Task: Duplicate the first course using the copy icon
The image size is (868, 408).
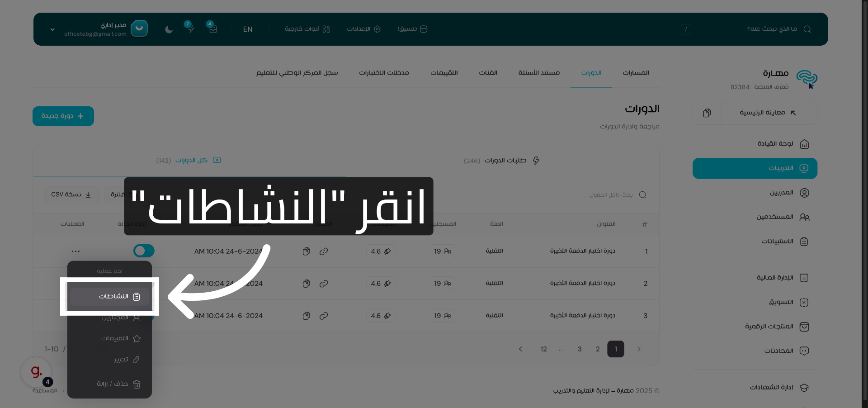Action: (x=307, y=251)
